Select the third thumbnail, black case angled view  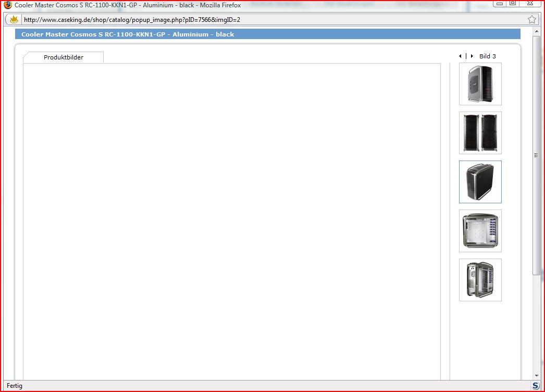coord(480,182)
